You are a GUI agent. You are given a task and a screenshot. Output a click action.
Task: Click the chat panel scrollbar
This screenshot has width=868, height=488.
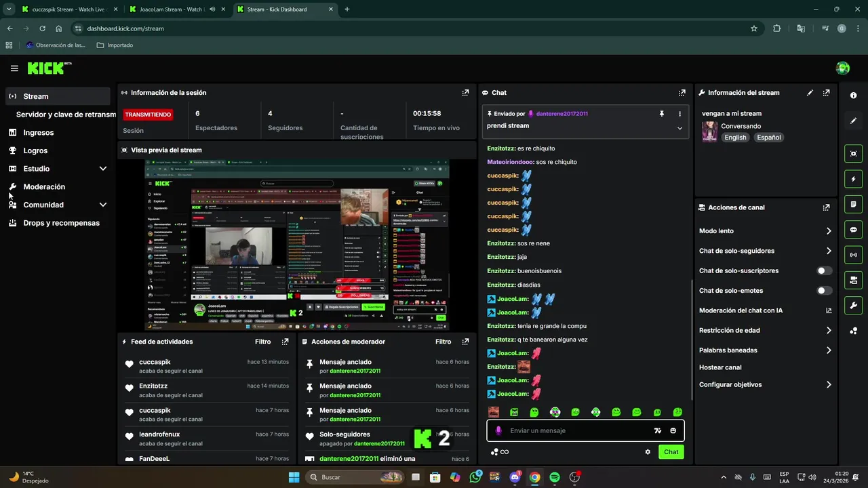(x=691, y=339)
